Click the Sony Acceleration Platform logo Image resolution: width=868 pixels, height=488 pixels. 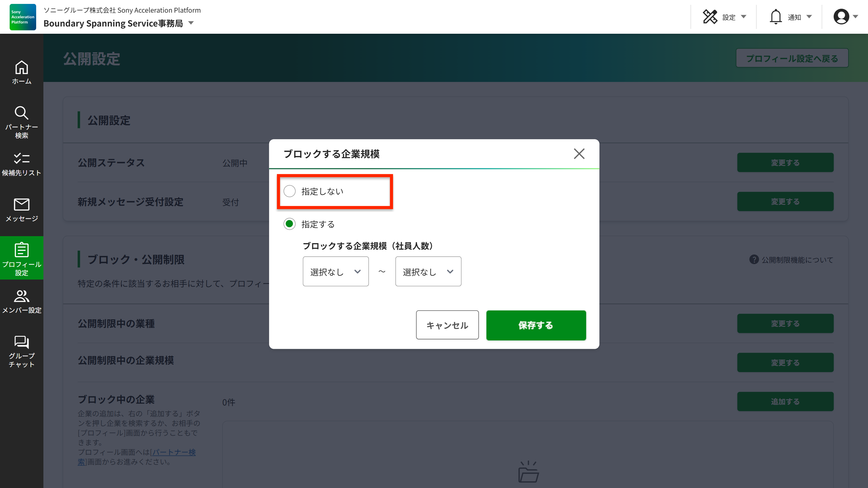[23, 17]
